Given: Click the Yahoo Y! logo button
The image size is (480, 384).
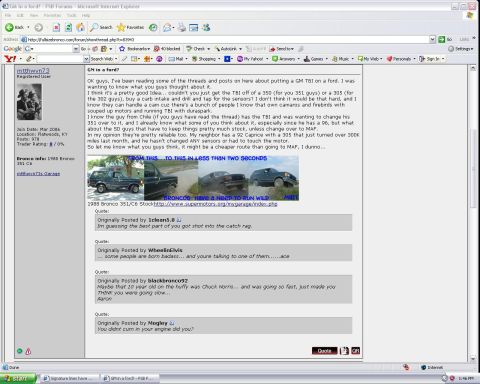Looking at the screenshot, I should (x=10, y=59).
